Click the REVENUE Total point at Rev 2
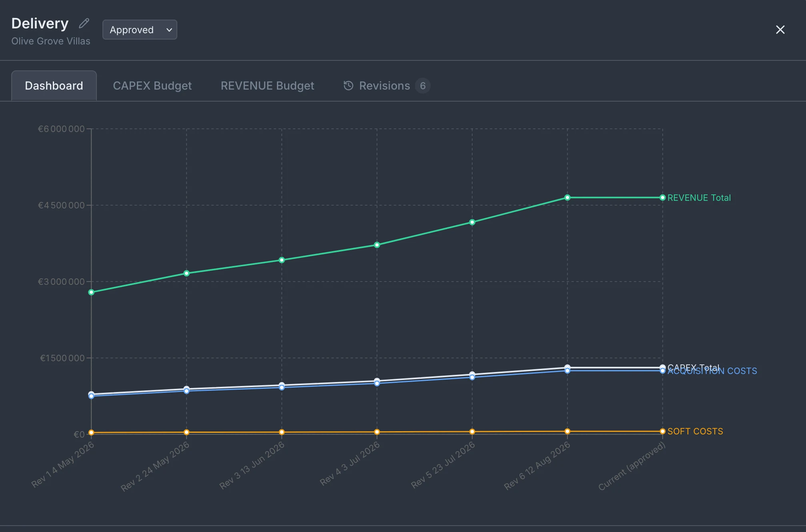The width and height of the screenshot is (806, 532). [186, 273]
